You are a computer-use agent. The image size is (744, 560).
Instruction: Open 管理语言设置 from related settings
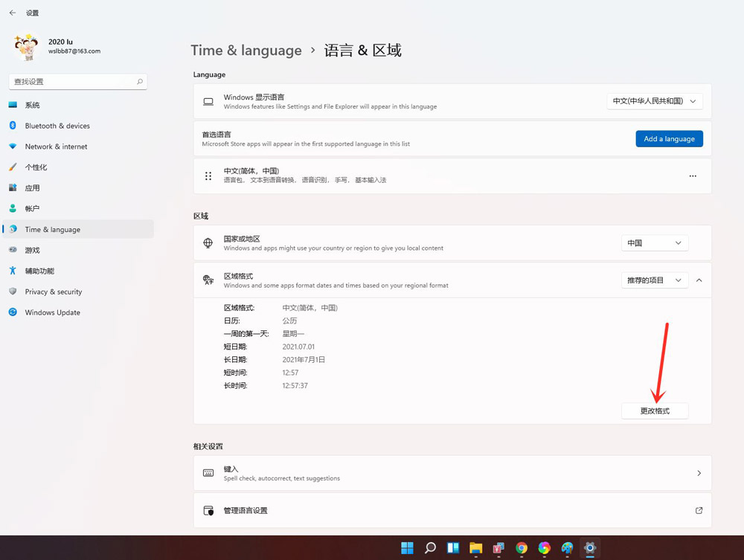[x=246, y=510]
